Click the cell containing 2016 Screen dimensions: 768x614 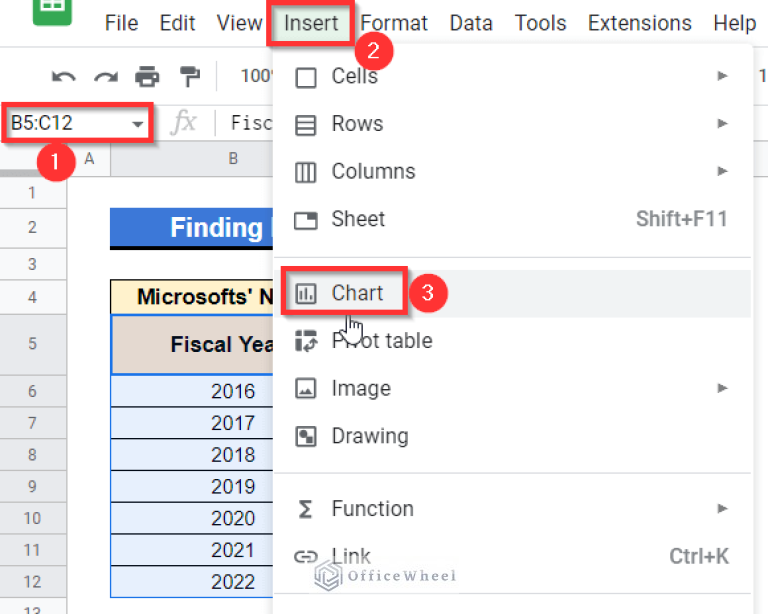tap(192, 391)
